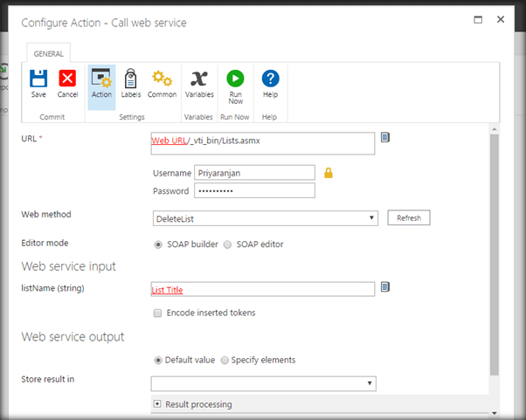Open the Variables icon in ribbon
The width and height of the screenshot is (526, 420).
[199, 84]
